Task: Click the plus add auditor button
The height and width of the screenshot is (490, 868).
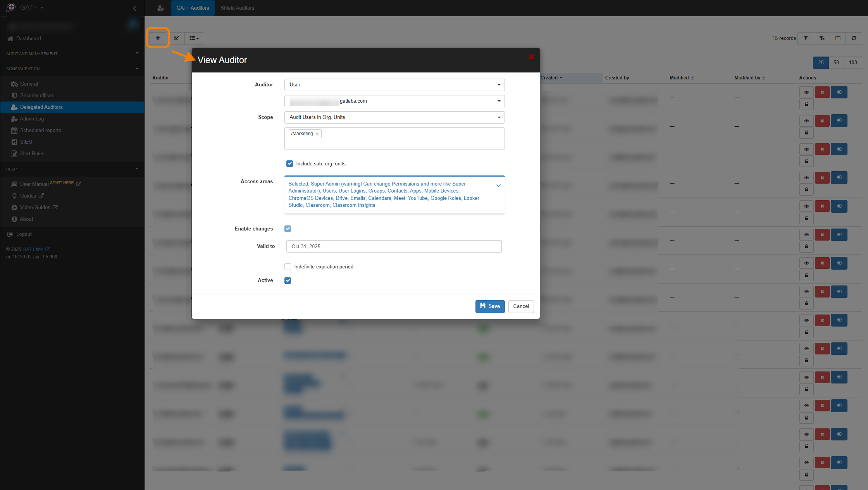Action: 158,38
